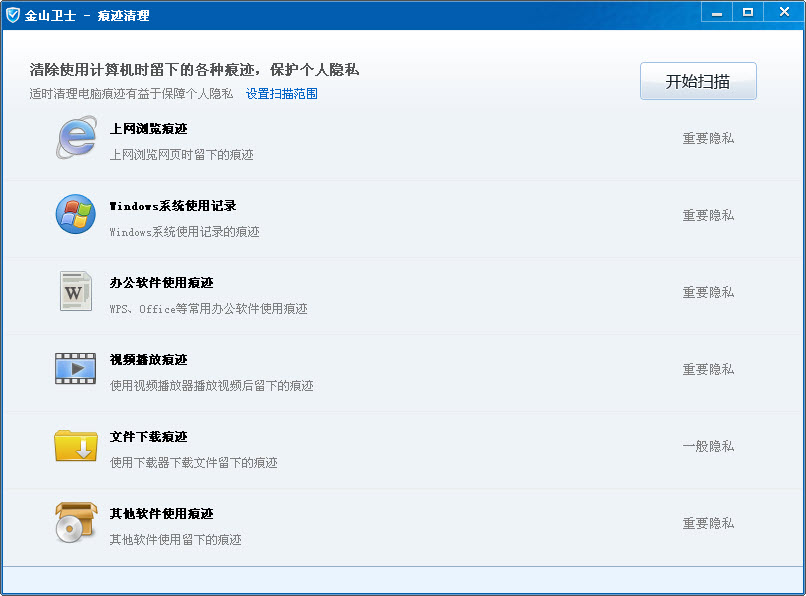Click description 上网浏览网页时留下的痕迹
806x596 pixels.
[181, 154]
